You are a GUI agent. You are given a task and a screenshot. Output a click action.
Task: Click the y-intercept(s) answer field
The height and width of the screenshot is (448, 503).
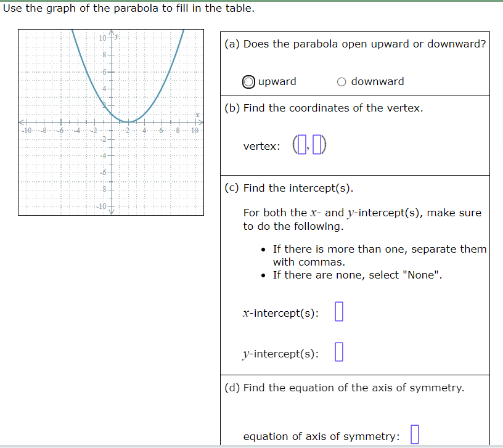338,351
